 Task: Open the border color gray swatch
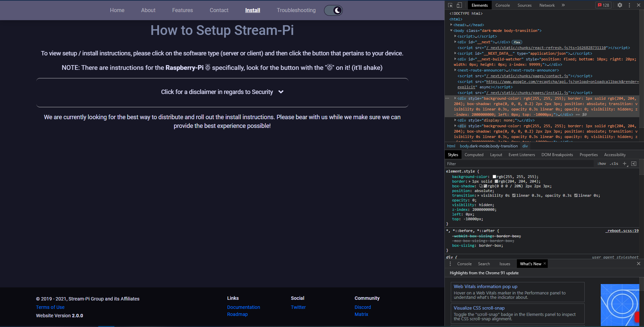(x=496, y=181)
